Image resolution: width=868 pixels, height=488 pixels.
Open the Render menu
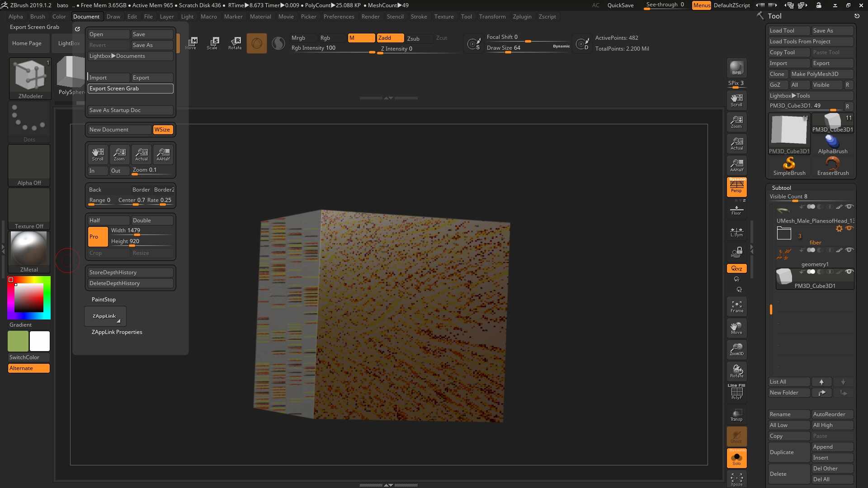point(370,17)
